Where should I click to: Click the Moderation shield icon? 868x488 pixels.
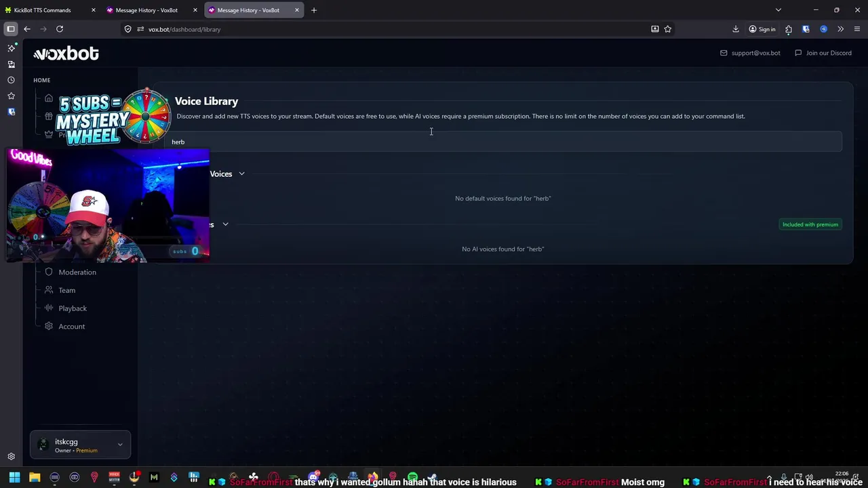(x=49, y=272)
